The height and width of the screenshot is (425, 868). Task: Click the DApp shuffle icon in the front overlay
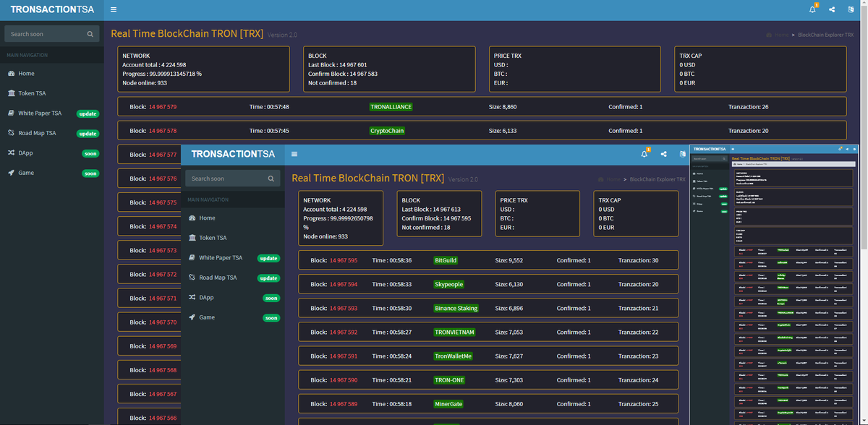(192, 298)
